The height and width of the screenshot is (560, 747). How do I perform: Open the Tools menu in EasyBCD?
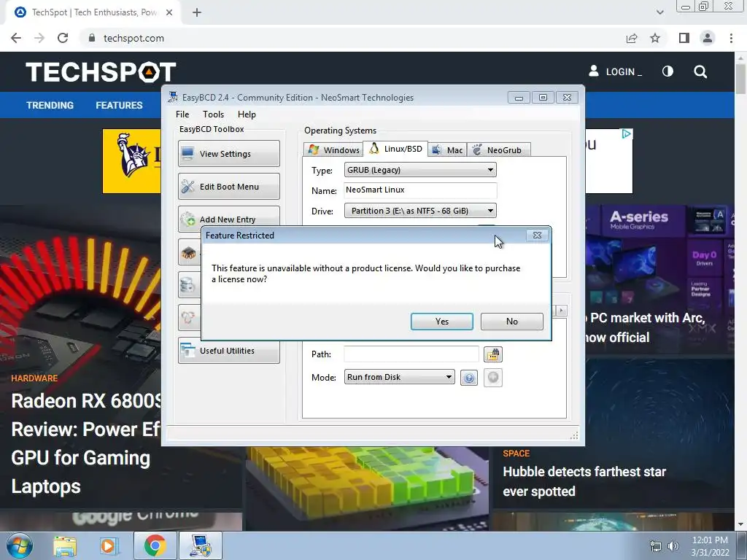pos(213,114)
